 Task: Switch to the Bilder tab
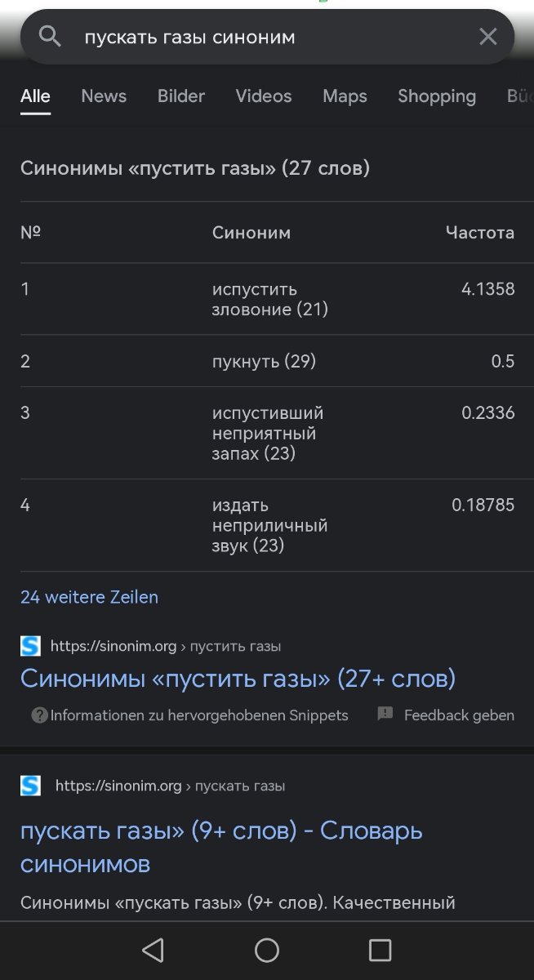tap(180, 96)
